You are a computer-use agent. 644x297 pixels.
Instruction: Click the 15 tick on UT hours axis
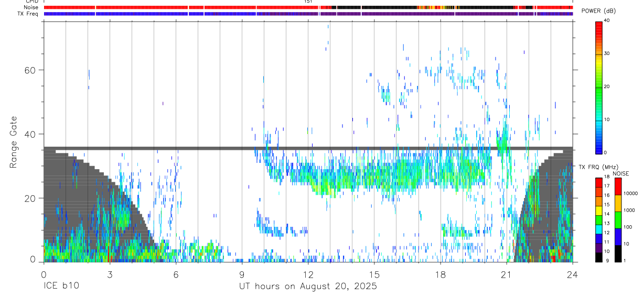[x=374, y=274]
